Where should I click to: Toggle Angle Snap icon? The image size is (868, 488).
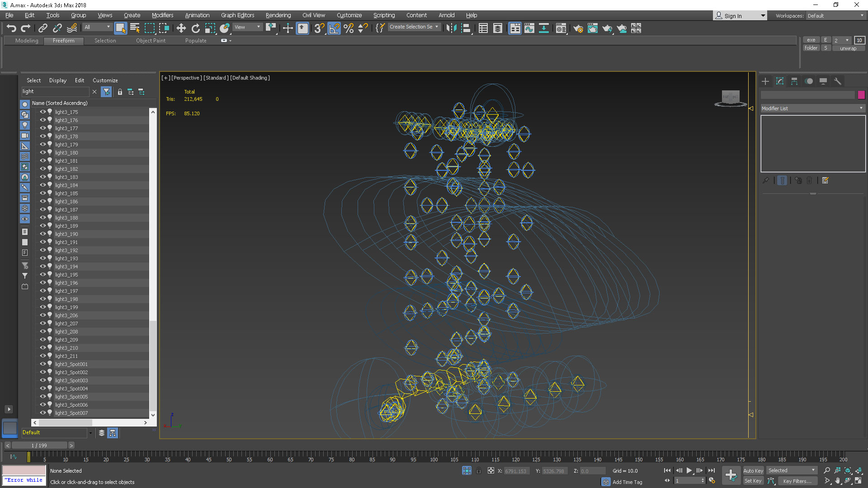click(x=334, y=28)
